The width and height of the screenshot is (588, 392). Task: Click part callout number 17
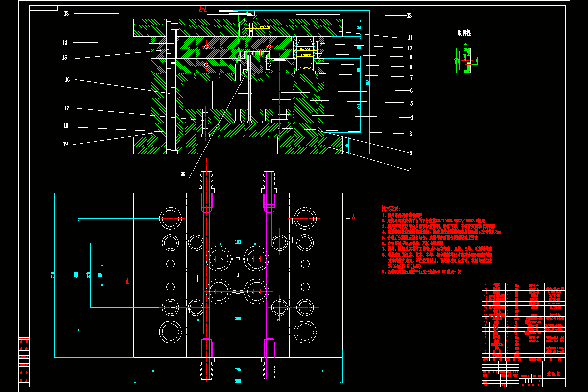[x=66, y=108]
